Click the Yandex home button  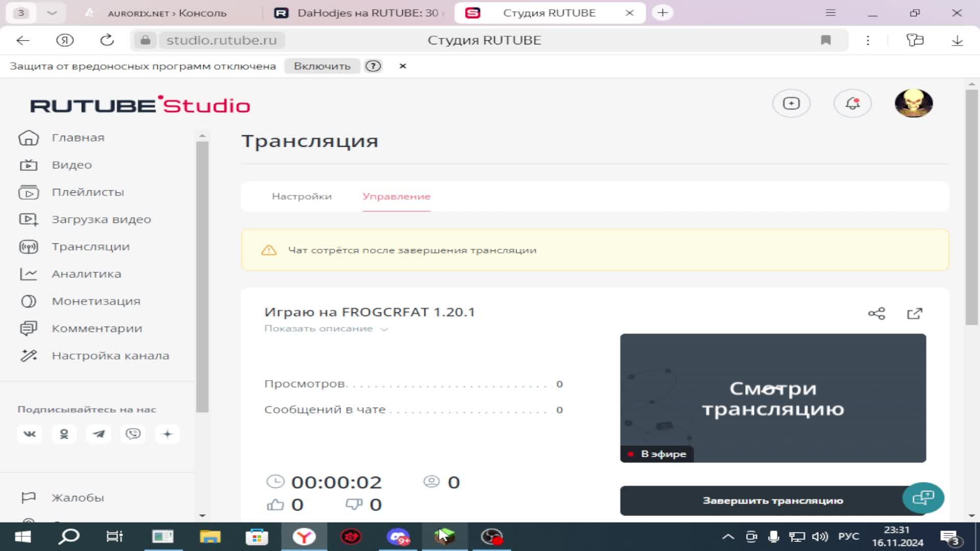[65, 40]
